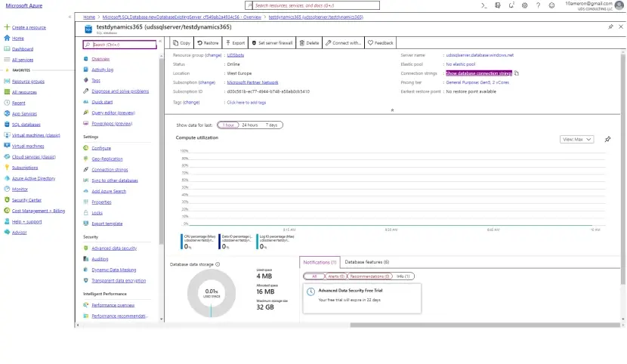627x364 pixels.
Task: Click the Virtual machines icon in sidebar
Action: click(7, 146)
